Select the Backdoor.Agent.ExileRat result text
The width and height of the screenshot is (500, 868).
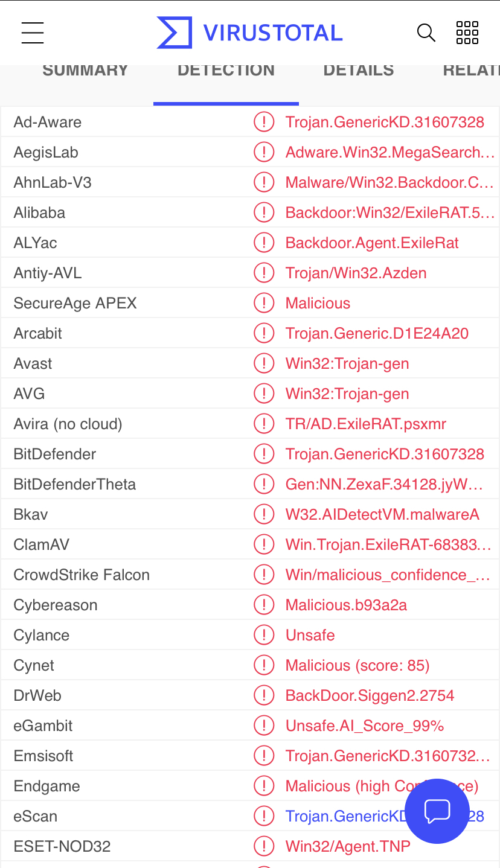coord(372,243)
